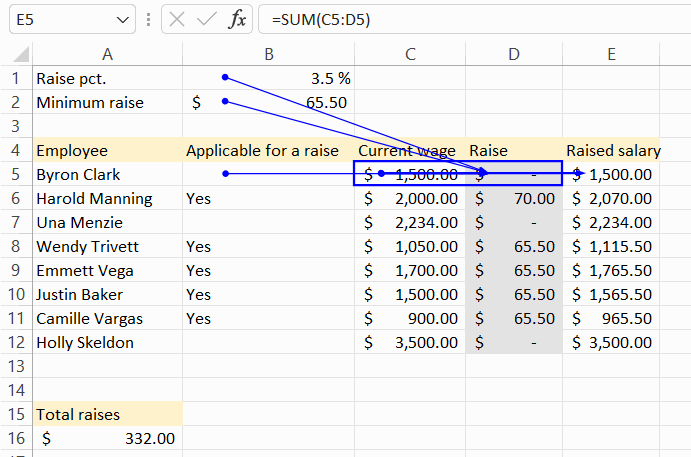Select the Raise pct. value cell 3.5 %

tap(268, 78)
